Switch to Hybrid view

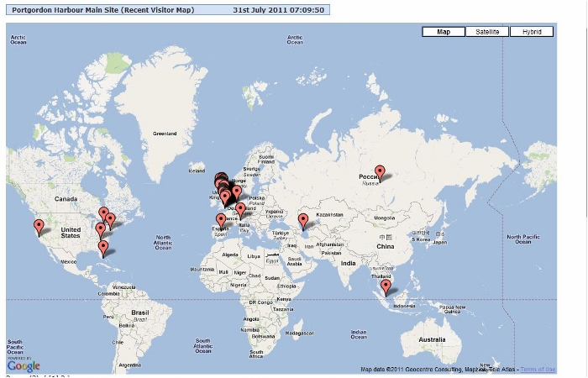point(532,32)
